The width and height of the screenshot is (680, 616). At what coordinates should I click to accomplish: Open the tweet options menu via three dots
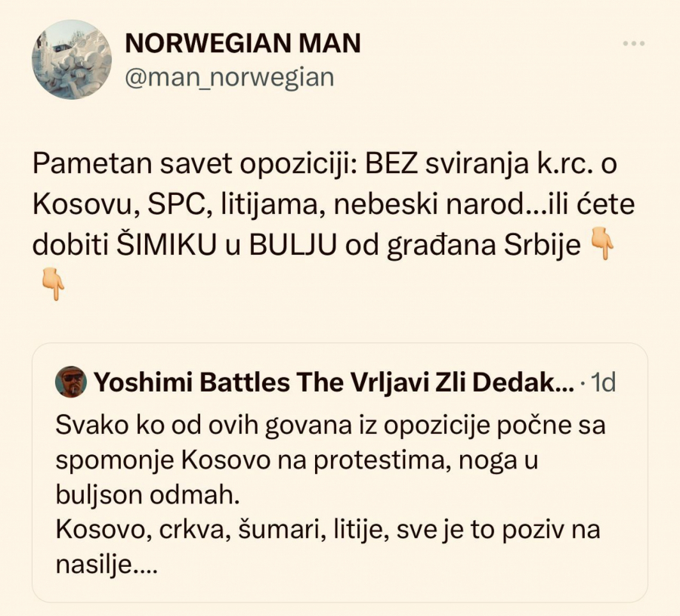[633, 43]
